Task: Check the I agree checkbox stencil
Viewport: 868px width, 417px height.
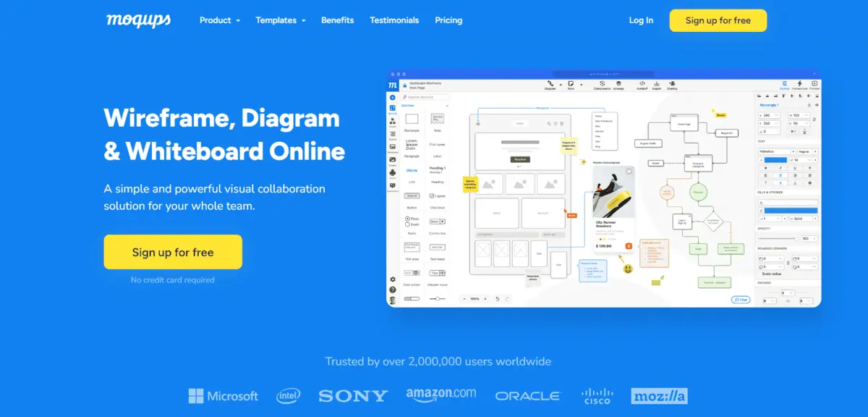Action: pyautogui.click(x=432, y=196)
